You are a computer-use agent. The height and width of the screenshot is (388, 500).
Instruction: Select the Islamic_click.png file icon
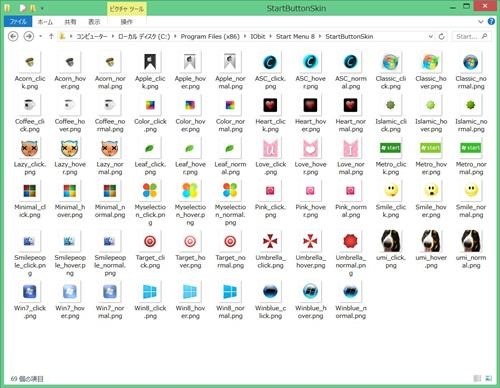[391, 105]
